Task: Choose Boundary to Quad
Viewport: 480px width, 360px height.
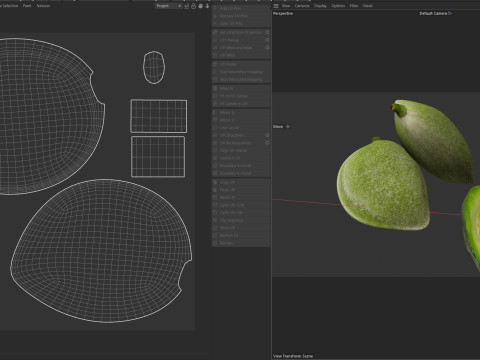Action: [241, 173]
